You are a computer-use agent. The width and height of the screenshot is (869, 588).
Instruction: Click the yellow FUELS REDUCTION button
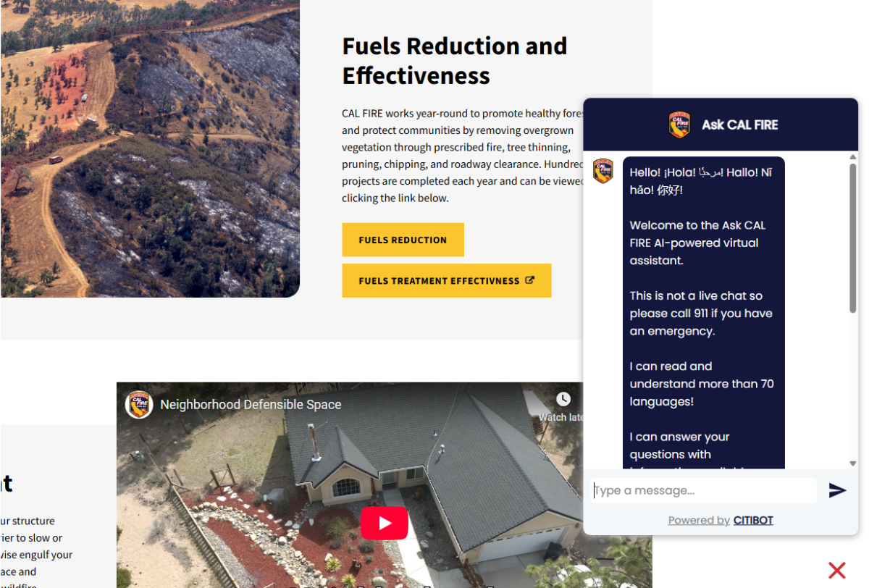[403, 240]
